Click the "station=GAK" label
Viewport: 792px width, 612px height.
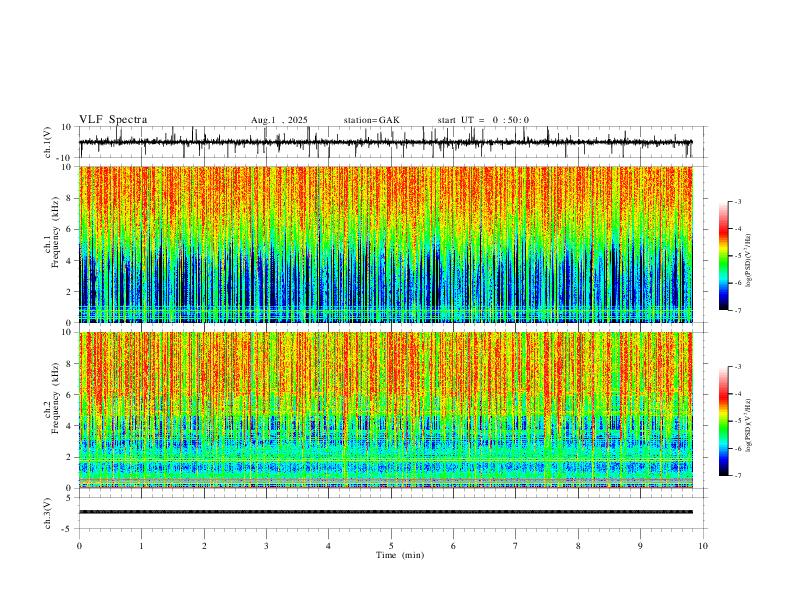[371, 120]
